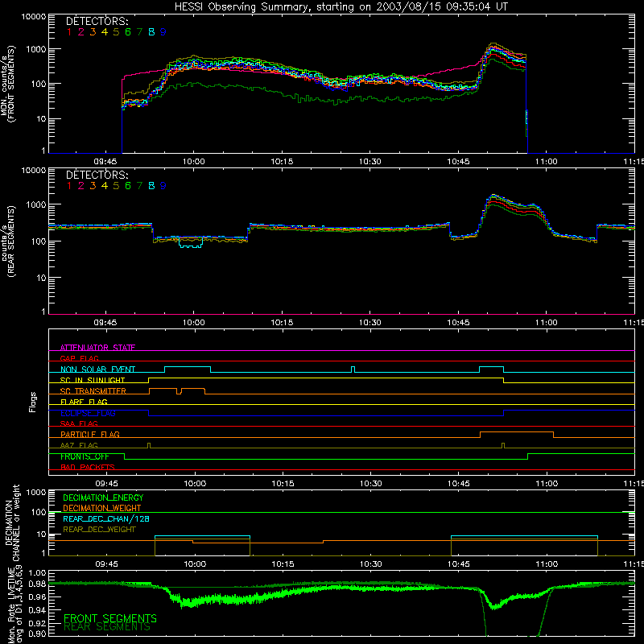The height and width of the screenshot is (644, 644).
Task: Select the SC_IN_SUNLIGHT flag label
Action: pos(93,380)
